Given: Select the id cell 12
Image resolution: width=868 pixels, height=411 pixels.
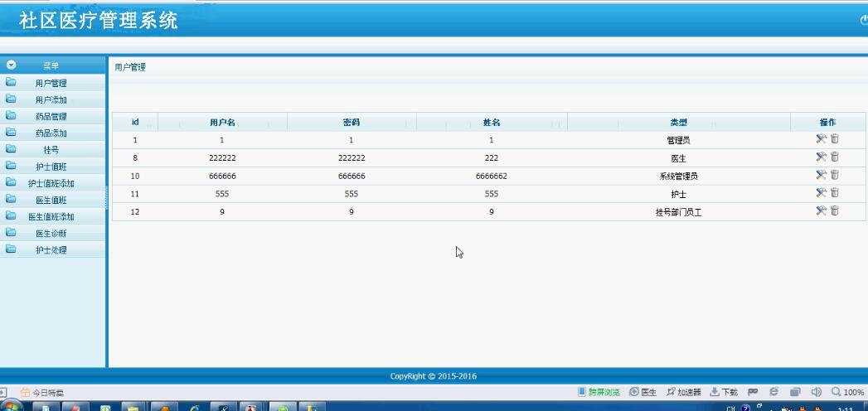Looking at the screenshot, I should [x=135, y=212].
